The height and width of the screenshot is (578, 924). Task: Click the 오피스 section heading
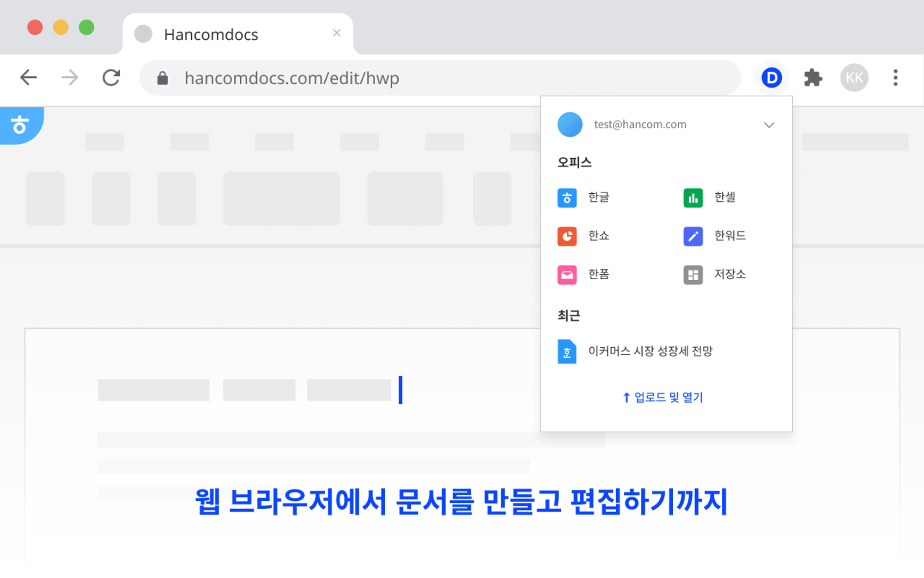(x=574, y=162)
